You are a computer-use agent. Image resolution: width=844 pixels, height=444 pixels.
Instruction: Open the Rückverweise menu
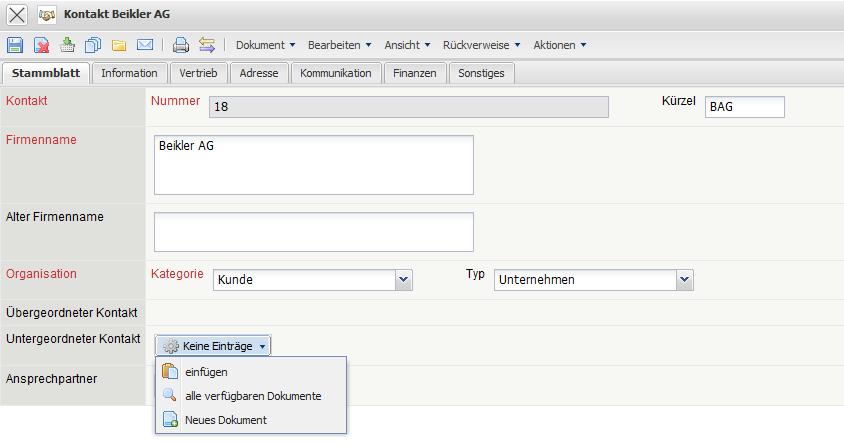coord(481,45)
